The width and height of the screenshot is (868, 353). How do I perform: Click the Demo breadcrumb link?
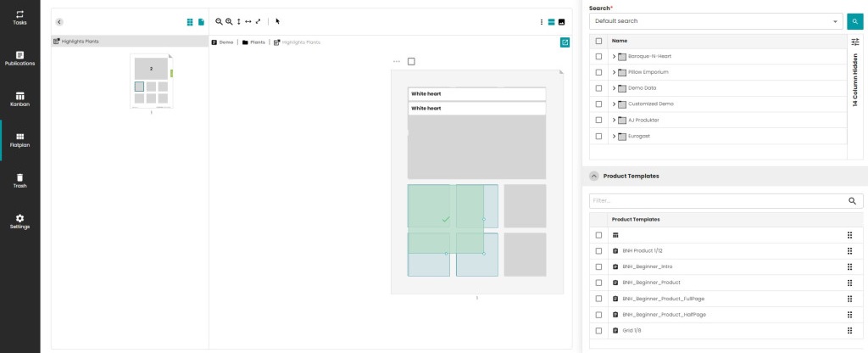[222, 42]
